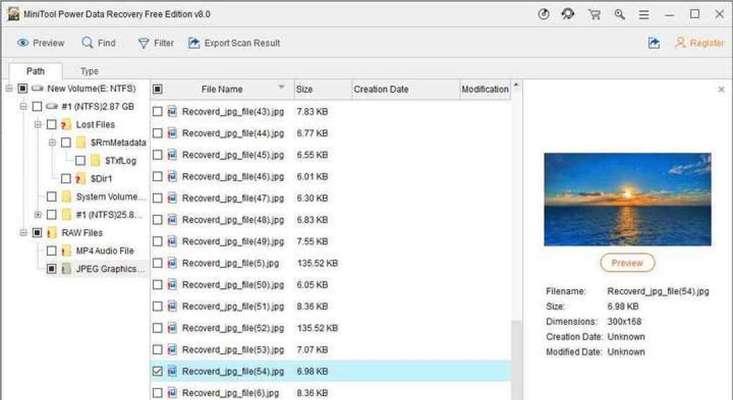
Task: Select the Recoverd_jpg_file(51).jpg file name
Action: tap(233, 307)
